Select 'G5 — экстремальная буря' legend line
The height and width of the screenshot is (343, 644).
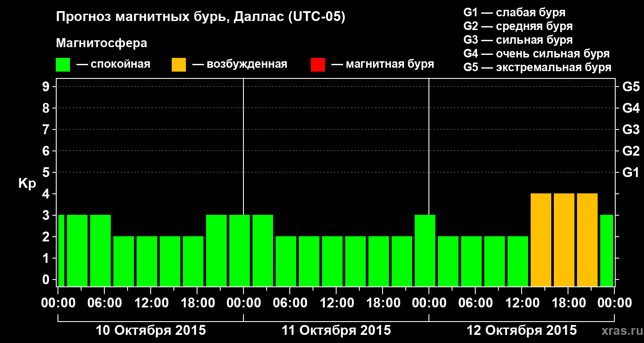pyautogui.click(x=538, y=67)
